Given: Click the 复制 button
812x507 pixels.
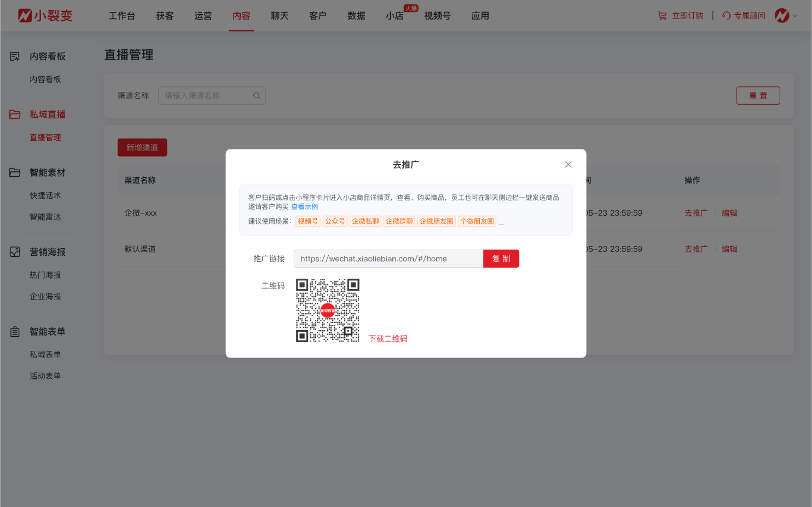Looking at the screenshot, I should pos(501,258).
